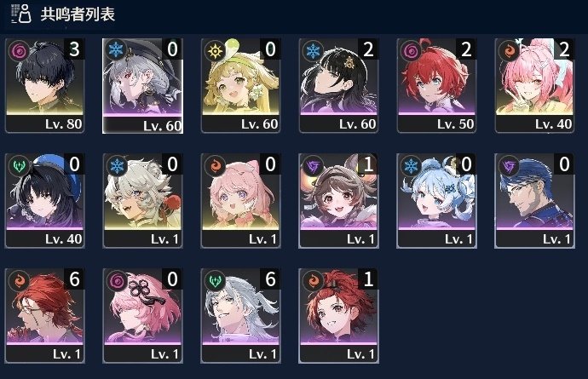Click the green wind icon on the blue beret character card
Image resolution: width=588 pixels, height=379 pixels.
pyautogui.click(x=19, y=165)
